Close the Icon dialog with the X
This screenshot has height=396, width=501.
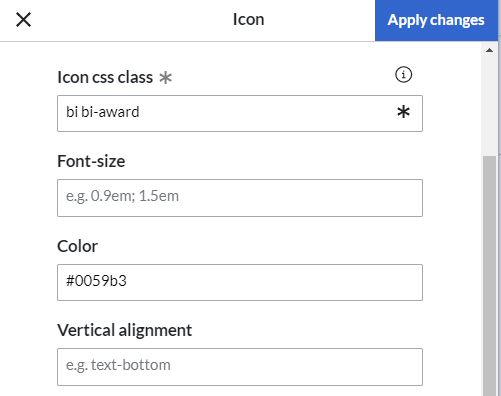click(x=23, y=20)
